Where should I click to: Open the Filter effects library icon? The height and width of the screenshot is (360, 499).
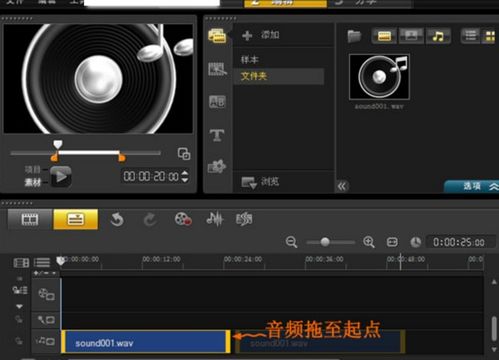click(x=217, y=166)
